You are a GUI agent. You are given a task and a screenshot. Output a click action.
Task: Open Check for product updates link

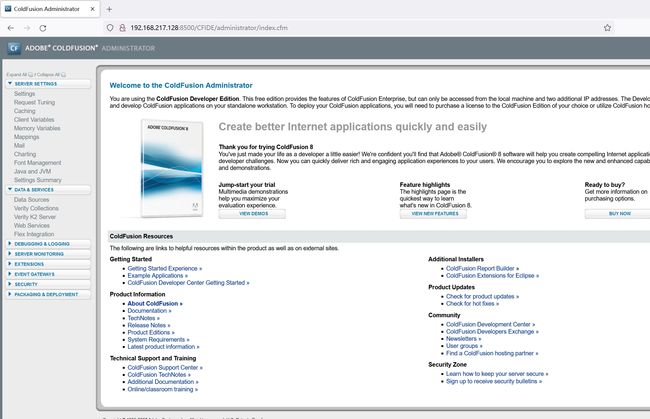coord(483,297)
